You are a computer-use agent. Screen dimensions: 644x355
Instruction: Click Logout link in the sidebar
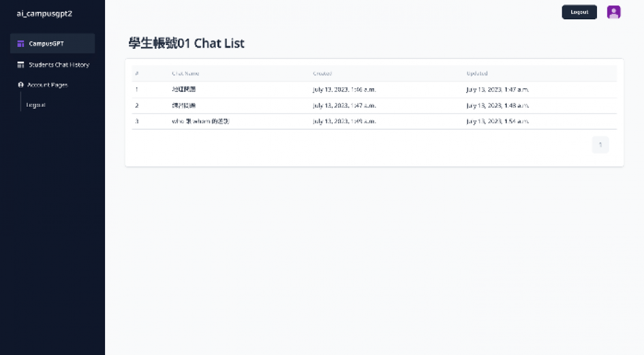(x=35, y=105)
